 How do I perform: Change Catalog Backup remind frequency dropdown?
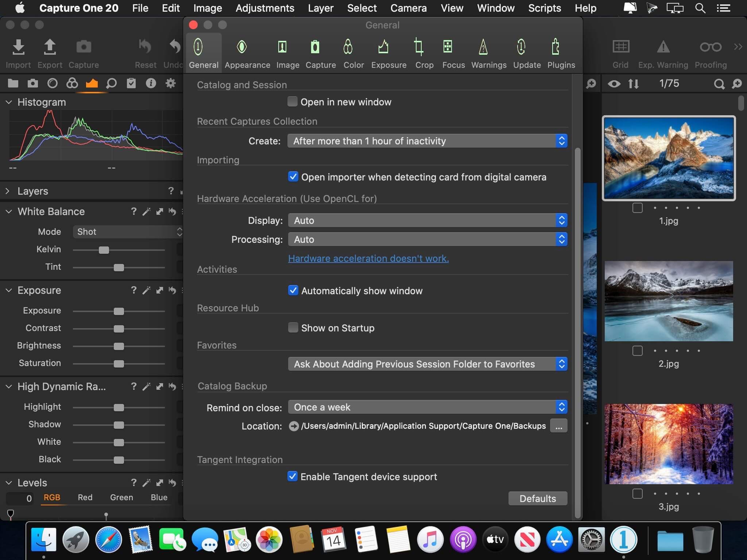pyautogui.click(x=426, y=407)
